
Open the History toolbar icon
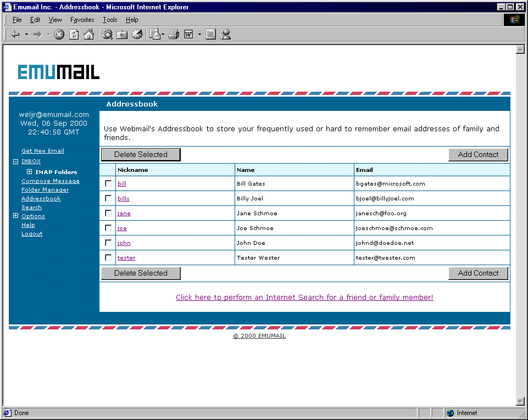coord(137,35)
